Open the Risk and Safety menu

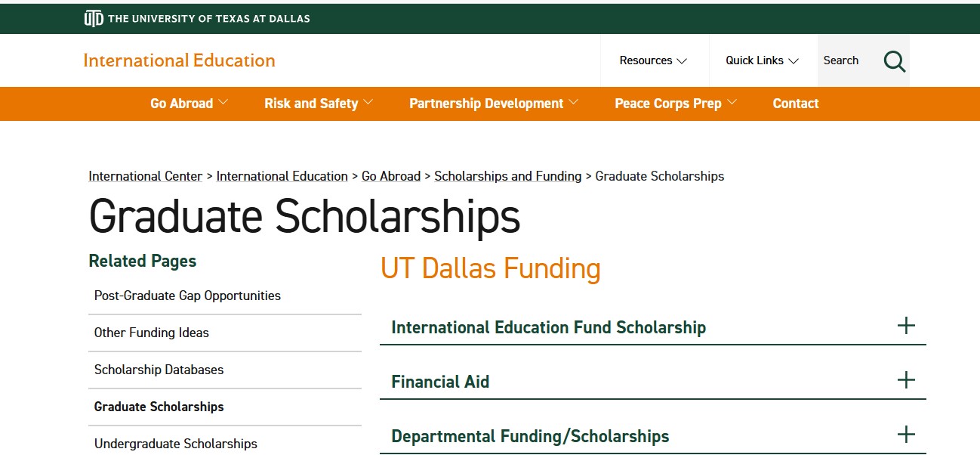click(318, 104)
